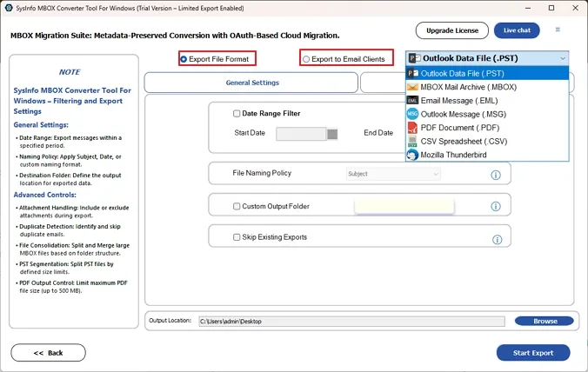Image resolution: width=588 pixels, height=372 pixels.
Task: Click the Upgrade License button
Action: pos(452,30)
